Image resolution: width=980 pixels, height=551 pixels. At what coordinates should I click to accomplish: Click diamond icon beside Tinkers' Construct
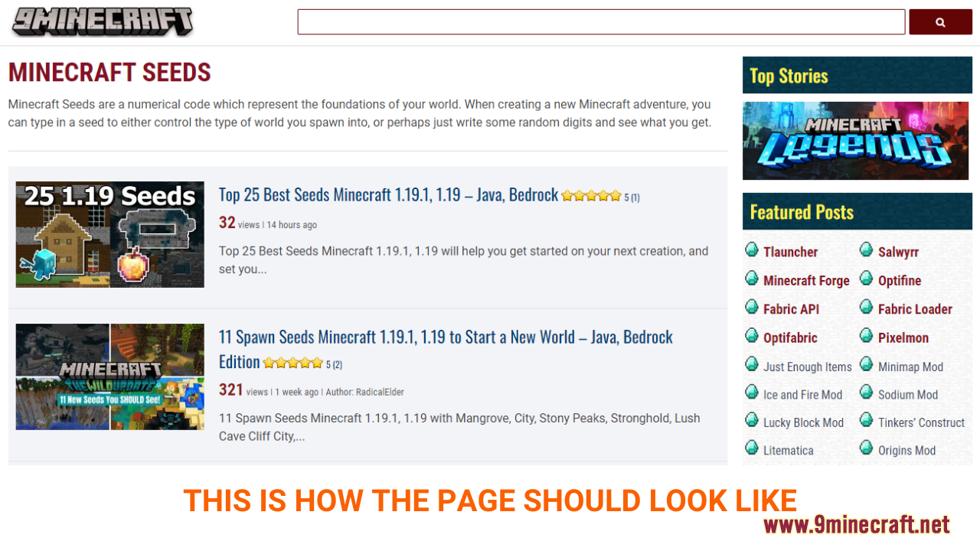coord(866,420)
